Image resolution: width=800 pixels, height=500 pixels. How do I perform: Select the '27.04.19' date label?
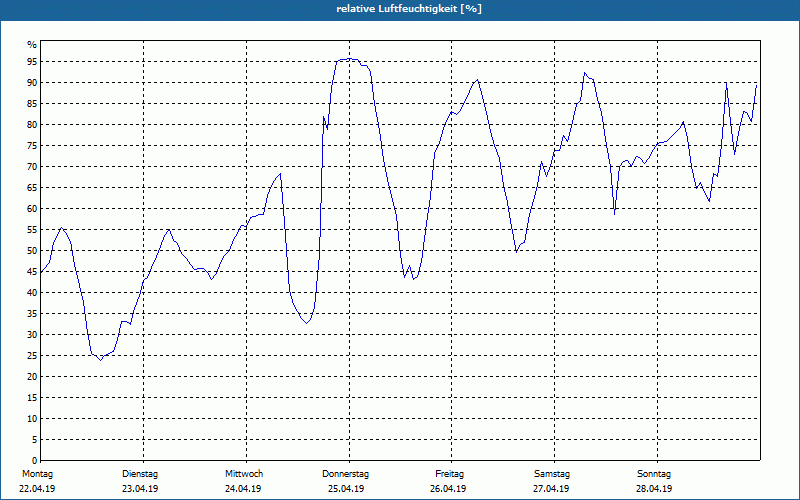pyautogui.click(x=551, y=489)
